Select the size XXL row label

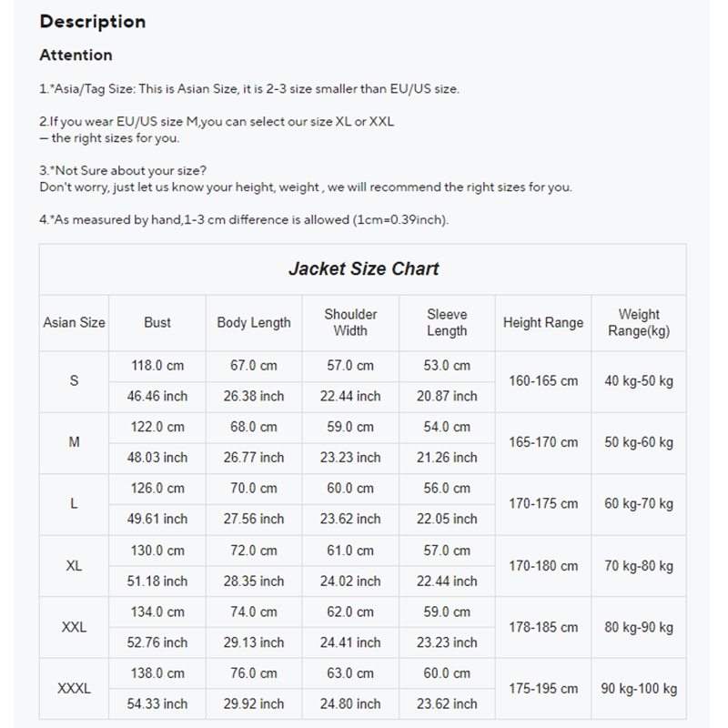coord(75,627)
